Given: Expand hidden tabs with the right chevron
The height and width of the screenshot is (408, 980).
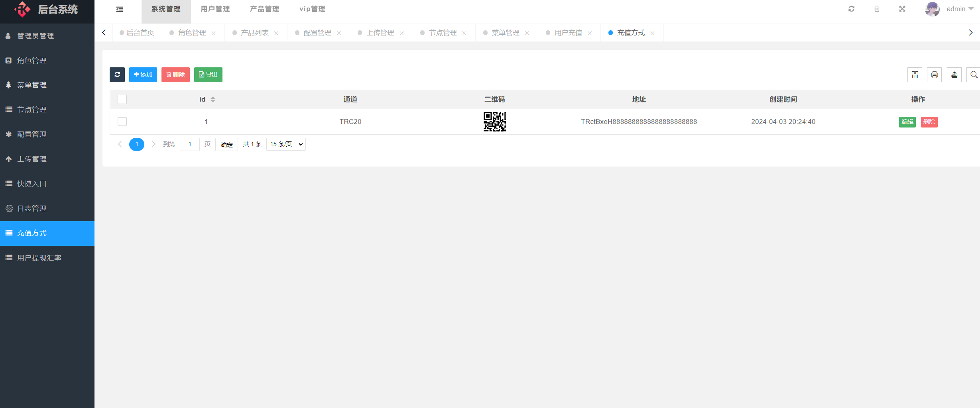Looking at the screenshot, I should 971,33.
